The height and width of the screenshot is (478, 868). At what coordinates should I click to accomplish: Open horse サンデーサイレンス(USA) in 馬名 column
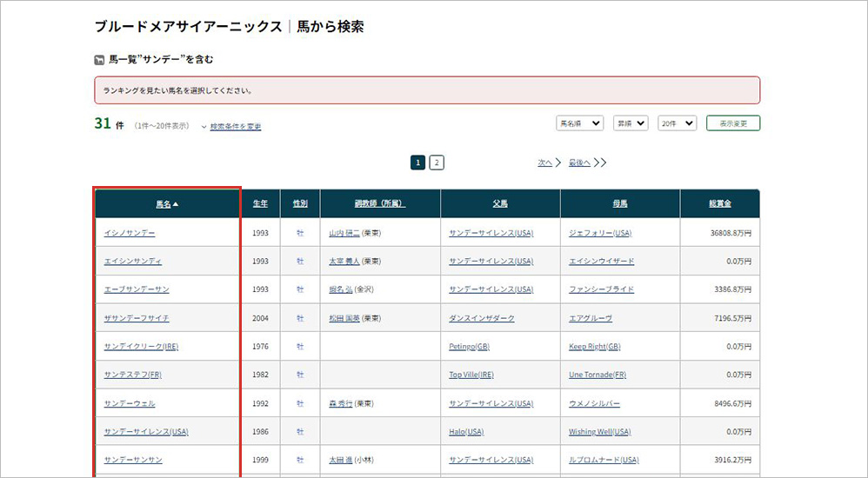[x=146, y=432]
